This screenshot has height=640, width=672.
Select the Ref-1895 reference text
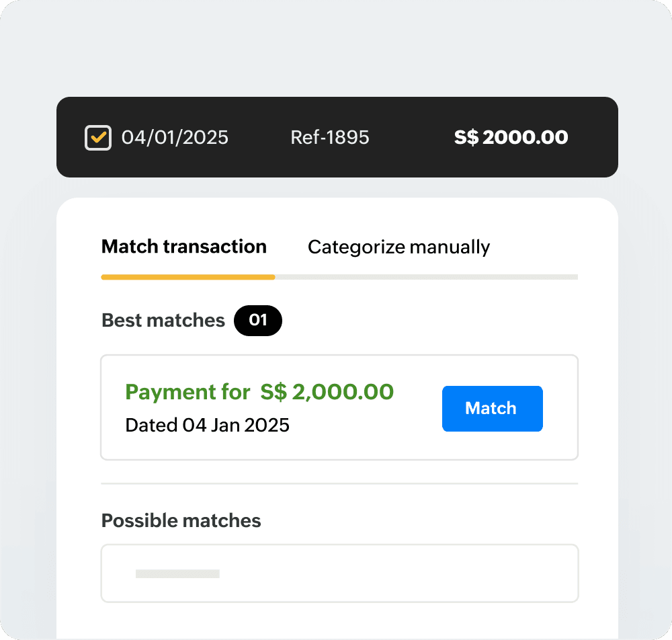(330, 138)
